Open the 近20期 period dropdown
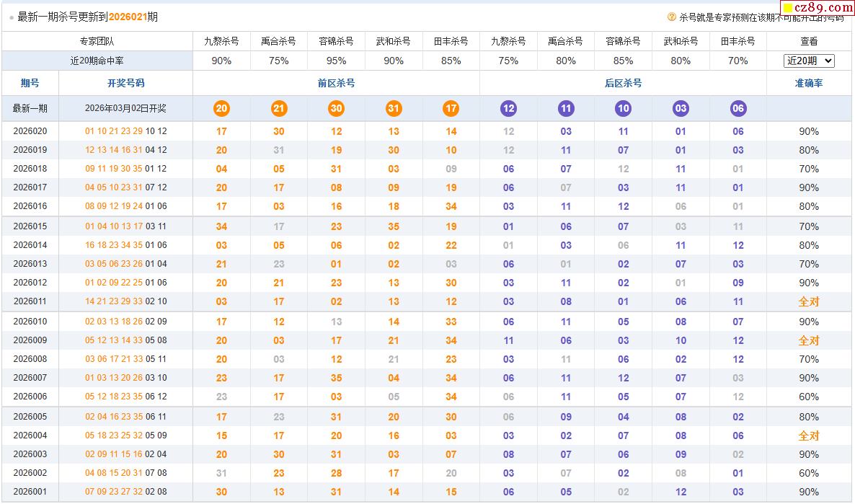This screenshot has width=855, height=504. pyautogui.click(x=809, y=61)
